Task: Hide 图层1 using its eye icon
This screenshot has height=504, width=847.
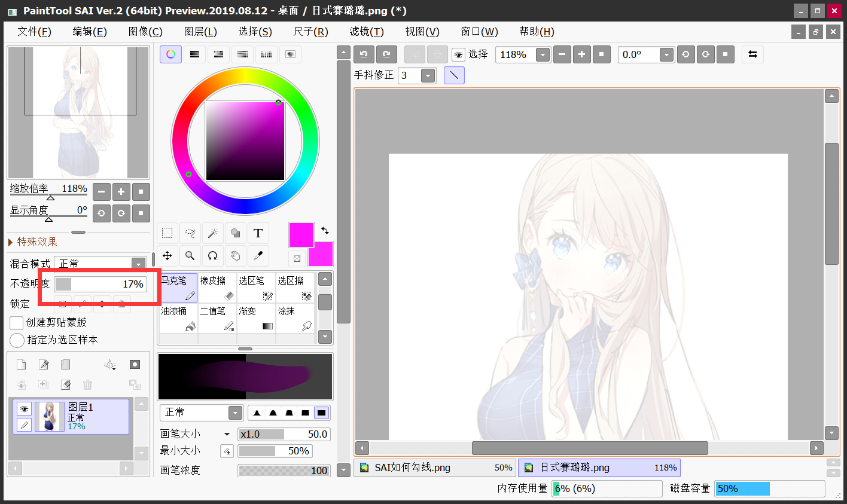Action: 24,409
